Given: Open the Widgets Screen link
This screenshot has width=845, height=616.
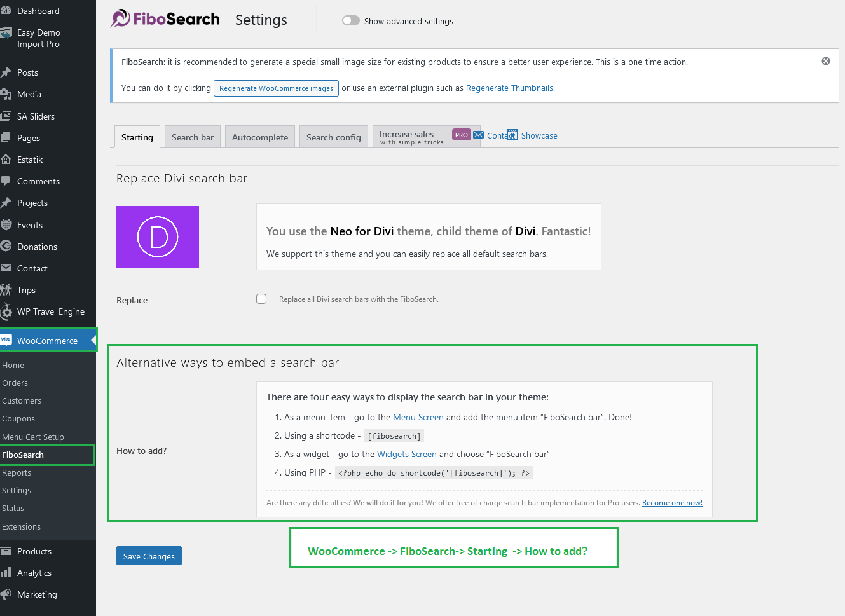Looking at the screenshot, I should point(407,454).
